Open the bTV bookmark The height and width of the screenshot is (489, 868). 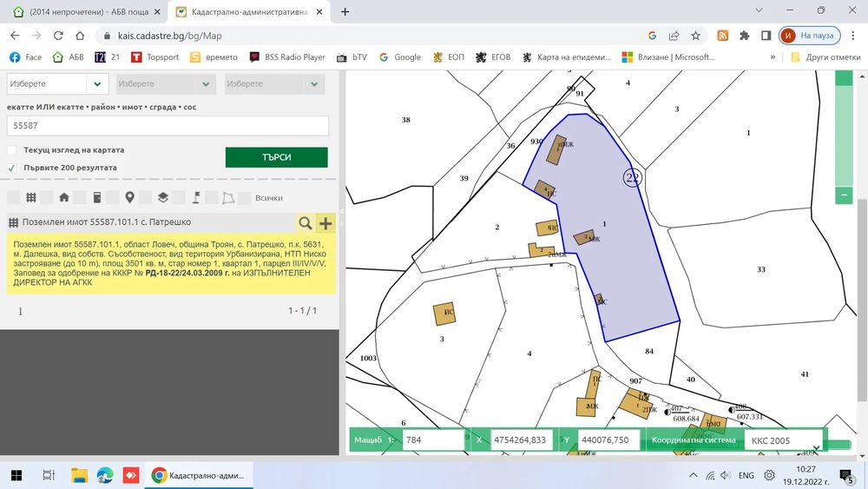pyautogui.click(x=352, y=57)
